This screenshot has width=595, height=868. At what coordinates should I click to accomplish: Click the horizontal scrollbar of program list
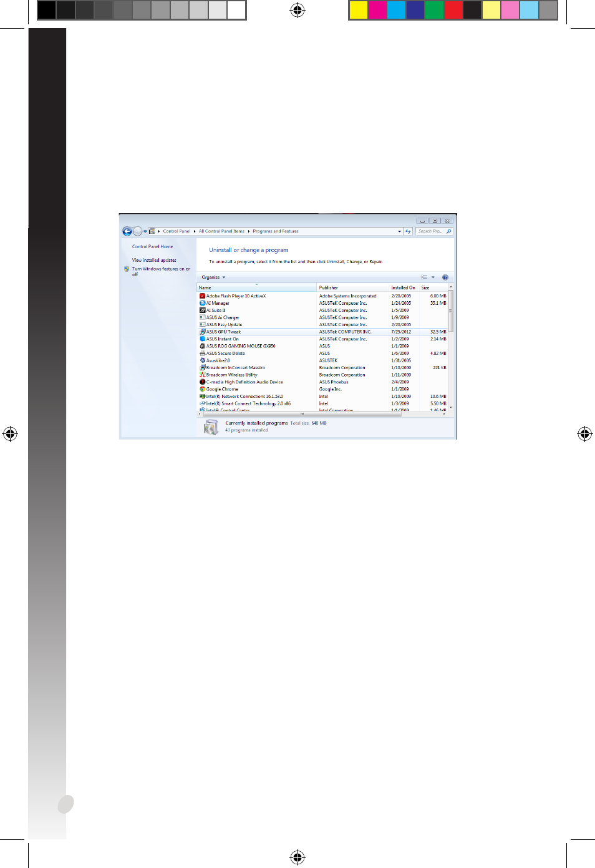pyautogui.click(x=302, y=413)
